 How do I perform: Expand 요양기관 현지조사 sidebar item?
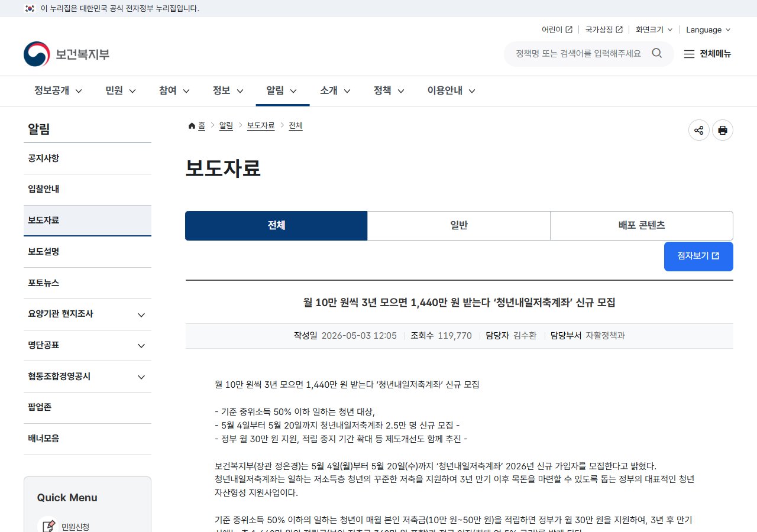[x=88, y=314]
